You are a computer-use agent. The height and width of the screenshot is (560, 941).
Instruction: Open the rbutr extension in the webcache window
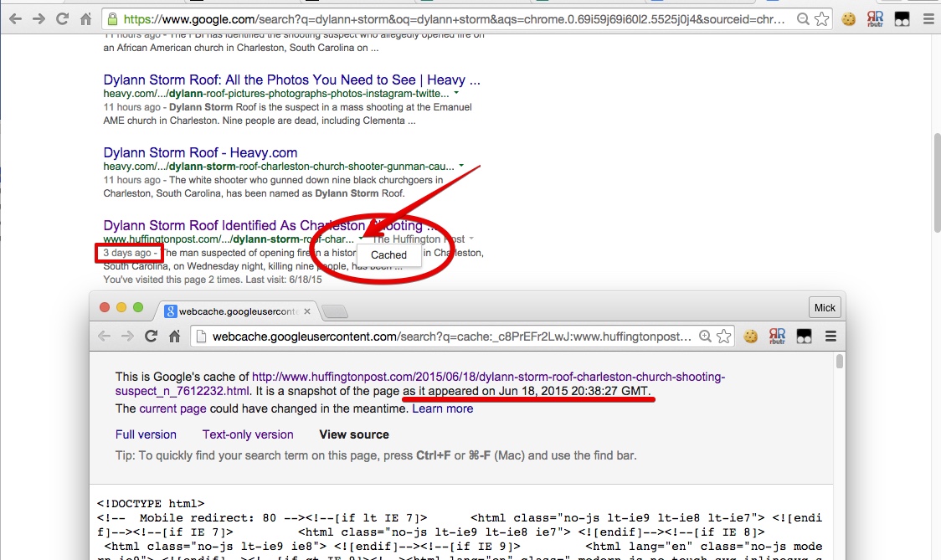click(x=777, y=337)
